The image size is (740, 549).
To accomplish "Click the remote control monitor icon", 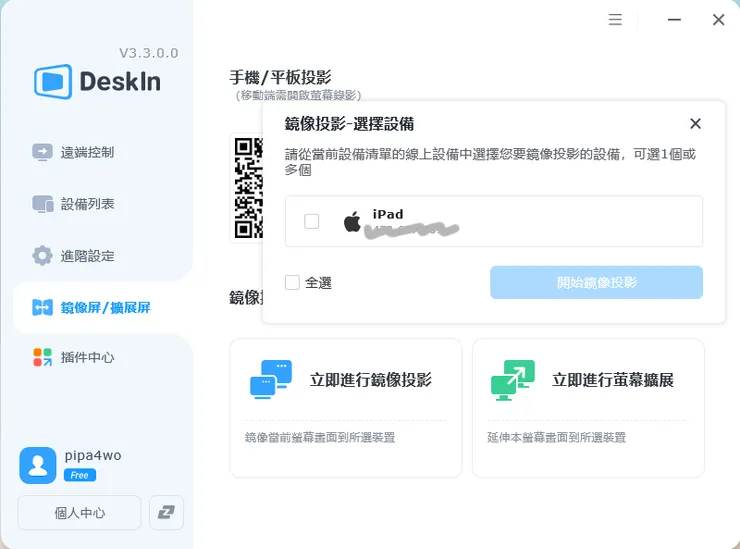I will coord(42,152).
